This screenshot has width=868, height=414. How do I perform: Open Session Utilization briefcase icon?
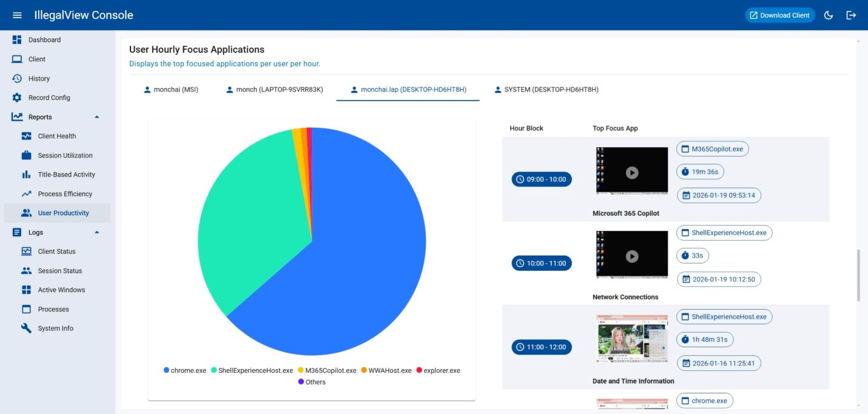[27, 156]
